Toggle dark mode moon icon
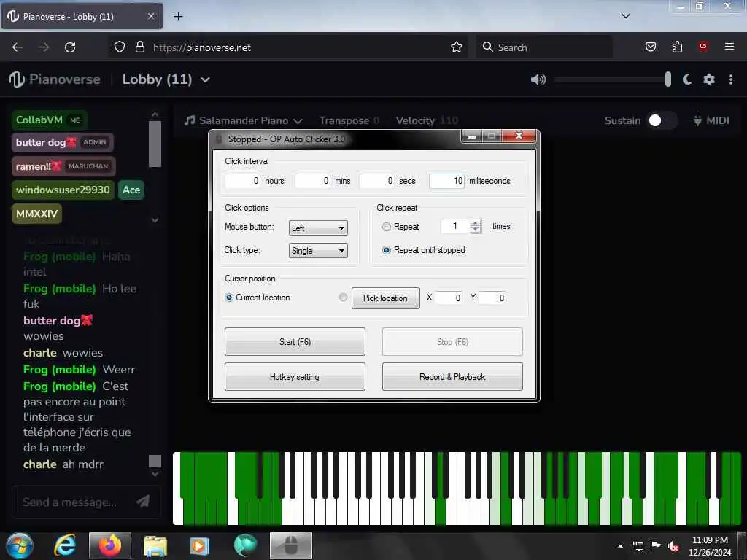 (687, 79)
